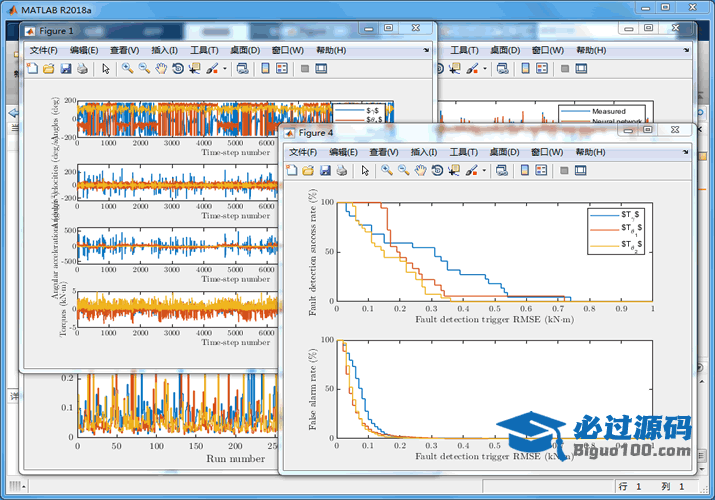The image size is (715, 500).
Task: Print icon in Figure 4 toolbar
Action: point(342,170)
